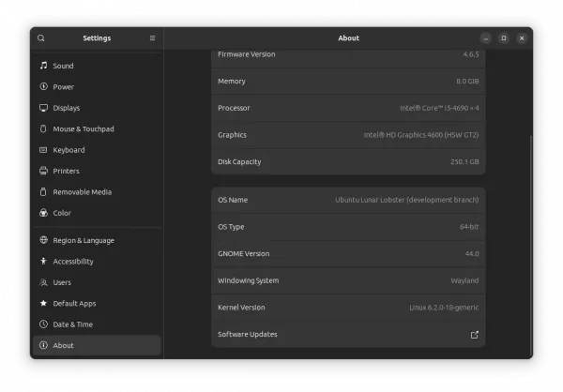563x392 pixels.
Task: Click the Settings title in sidebar header
Action: [97, 38]
